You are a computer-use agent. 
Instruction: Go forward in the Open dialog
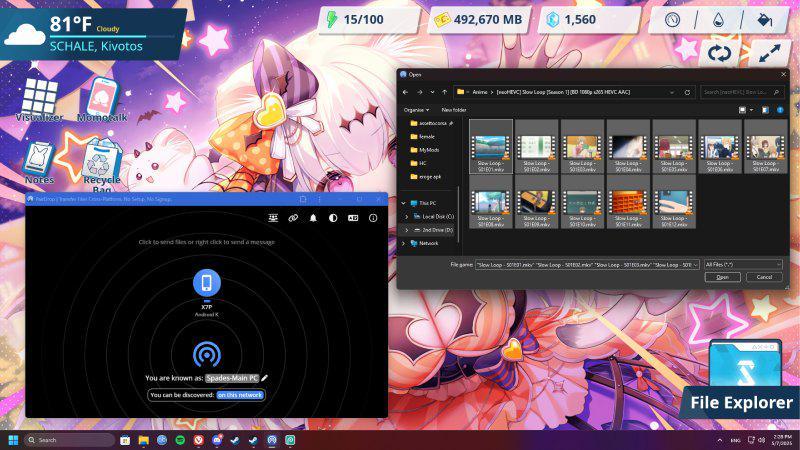pos(419,92)
